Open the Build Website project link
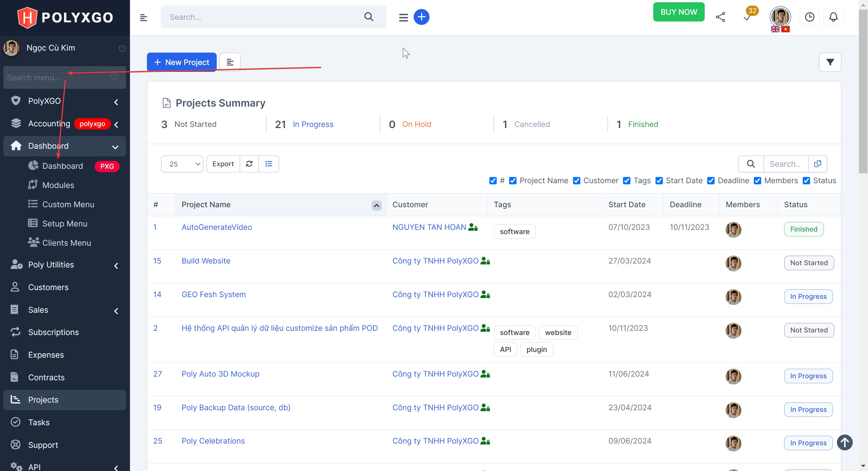The height and width of the screenshot is (471, 868). 205,261
